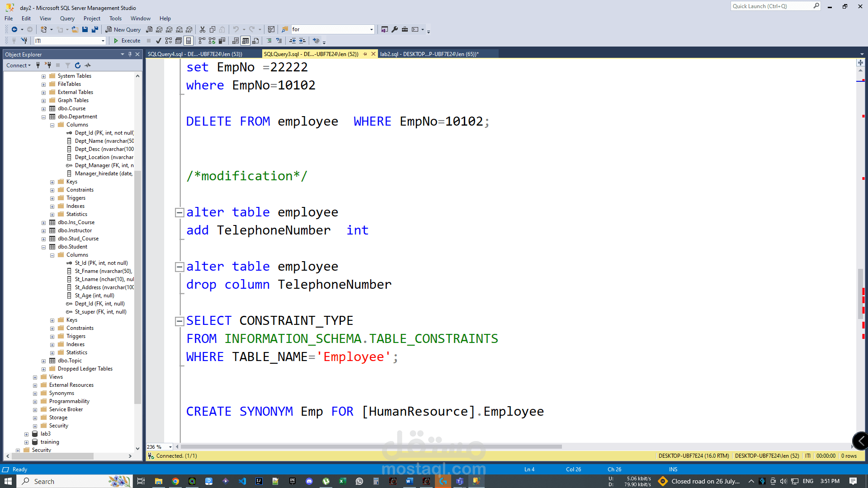Toggle auto-hide pin of Object Explorer
The image size is (868, 488).
[130, 54]
